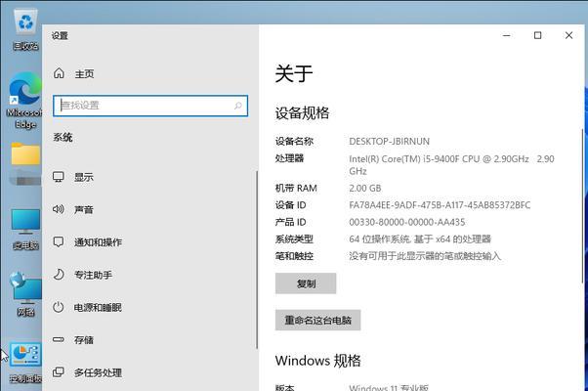This screenshot has width=588, height=391.
Task: Click the monitor icon next to 显示
Action: tap(59, 177)
